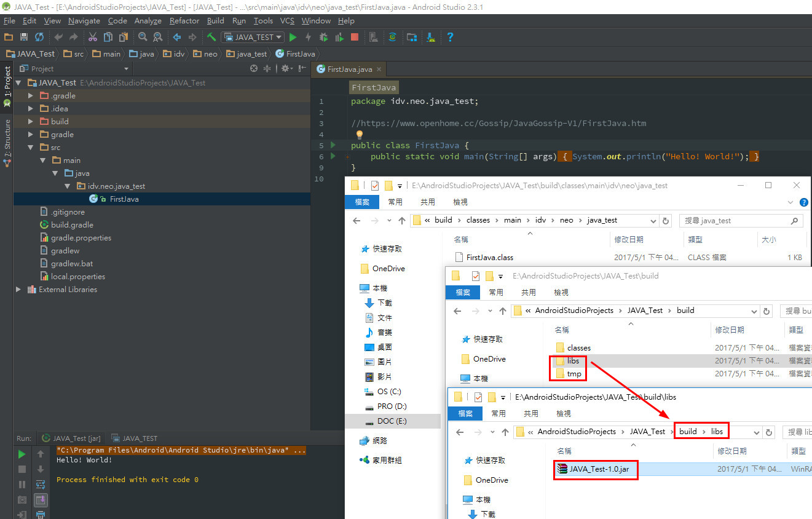Click the Copy icon in toolbar
The image size is (812, 519).
pyautogui.click(x=108, y=38)
